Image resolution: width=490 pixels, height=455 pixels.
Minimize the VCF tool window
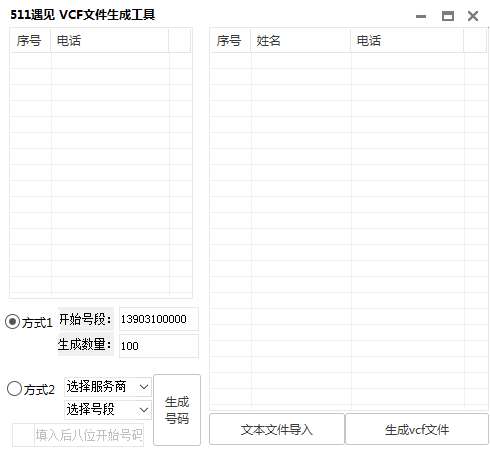coord(421,16)
